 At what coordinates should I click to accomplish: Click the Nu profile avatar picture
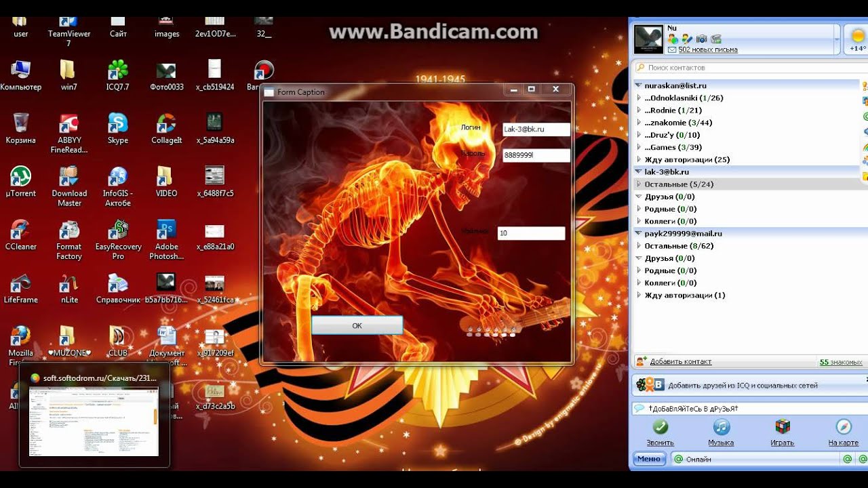[x=648, y=40]
